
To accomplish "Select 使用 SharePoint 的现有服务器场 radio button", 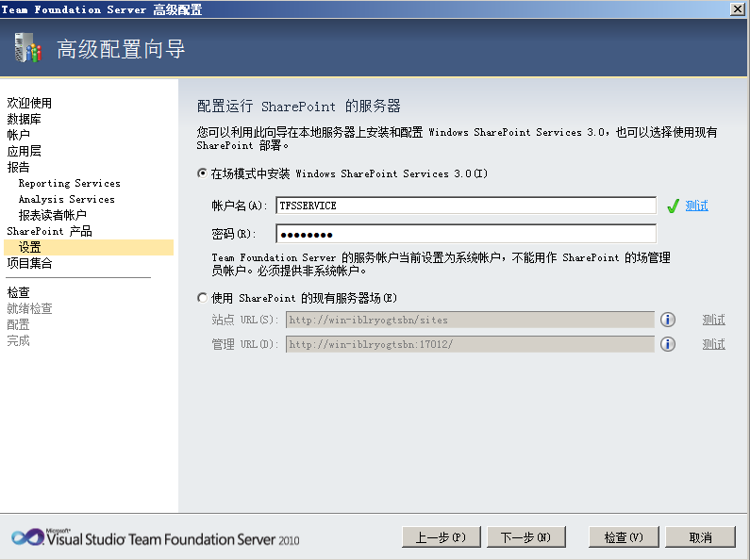I will [202, 298].
